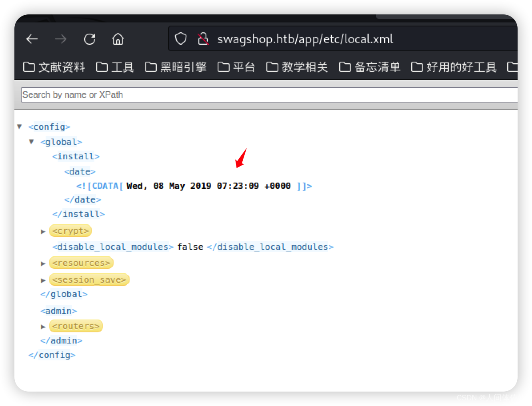Screen dimensions: 532x406
Task: Select the false value of disable_local_modules
Action: point(190,247)
